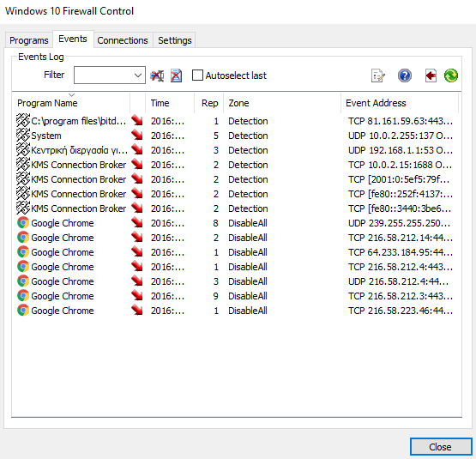Sort by Program Name column header
This screenshot has width=476, height=459.
click(71, 103)
